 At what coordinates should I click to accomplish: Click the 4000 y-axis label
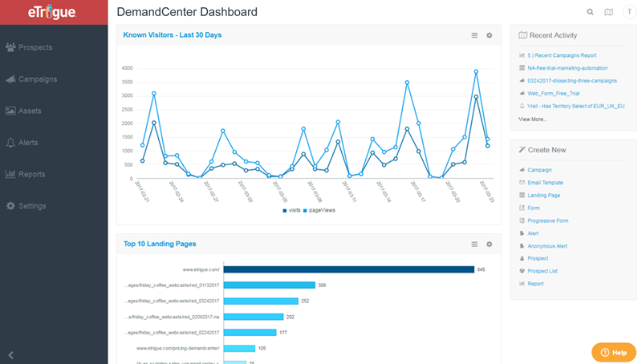pos(128,68)
